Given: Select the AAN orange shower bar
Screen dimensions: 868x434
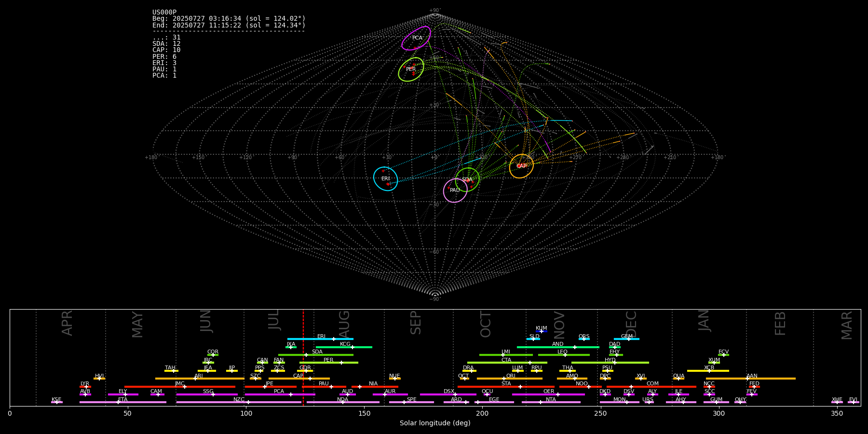Looking at the screenshot, I should 751,379.
